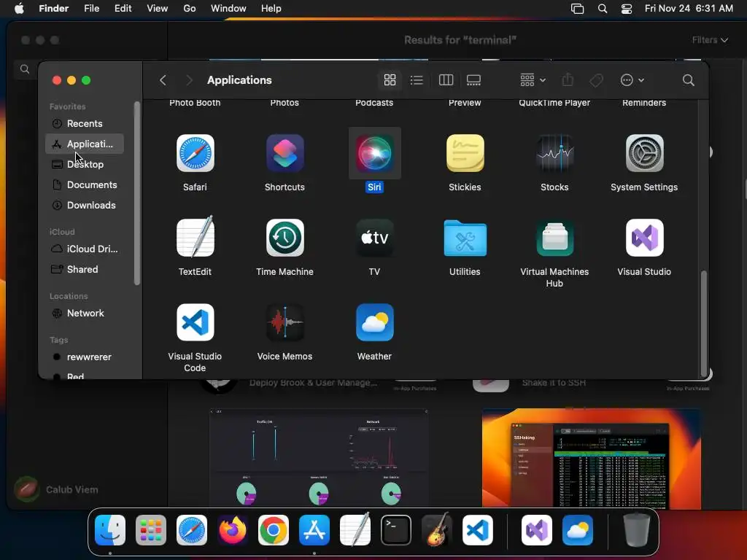This screenshot has height=560, width=747.
Task: Open Terminal from the Dock
Action: 396,530
